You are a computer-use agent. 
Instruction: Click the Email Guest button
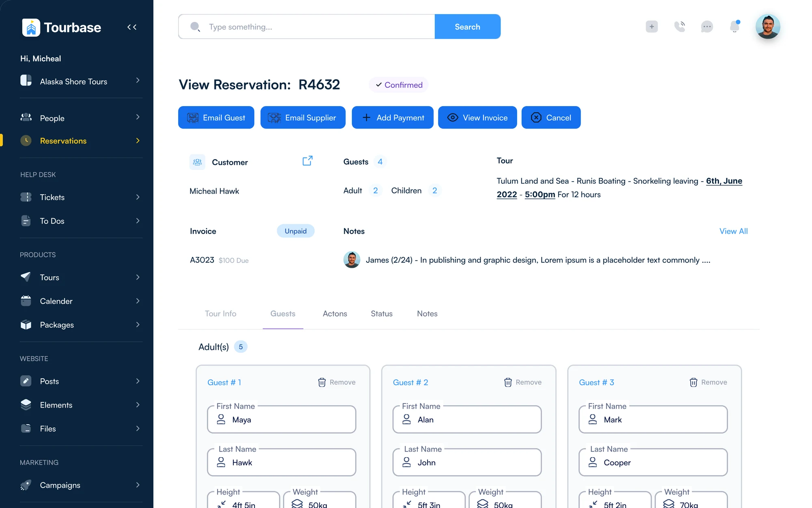[x=216, y=117]
